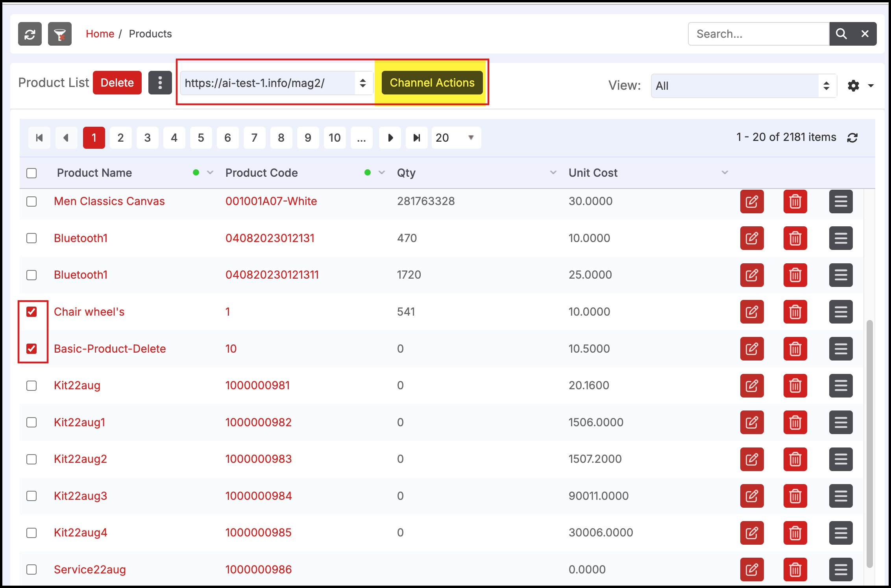Open Basic-Product-Delete product link
This screenshot has width=891, height=588.
pyautogui.click(x=110, y=349)
